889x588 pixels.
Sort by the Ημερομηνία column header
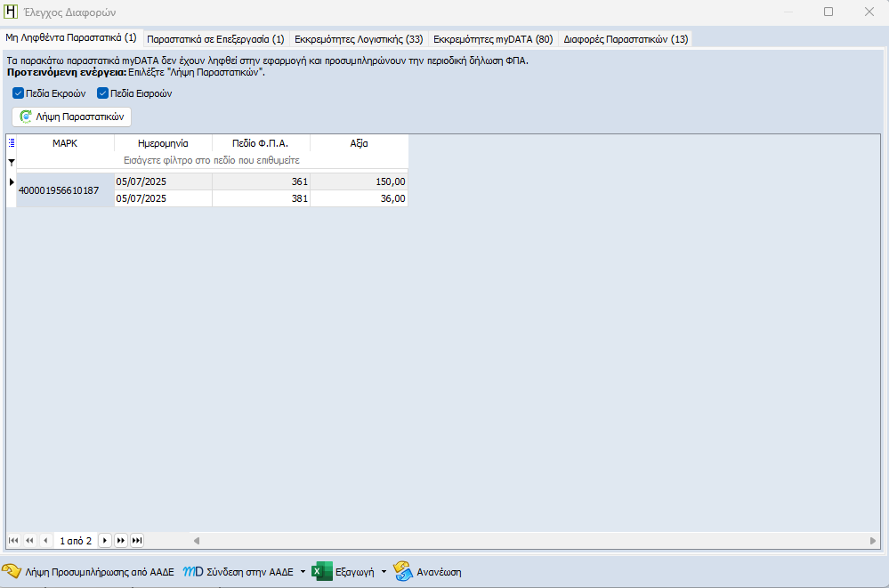point(163,143)
